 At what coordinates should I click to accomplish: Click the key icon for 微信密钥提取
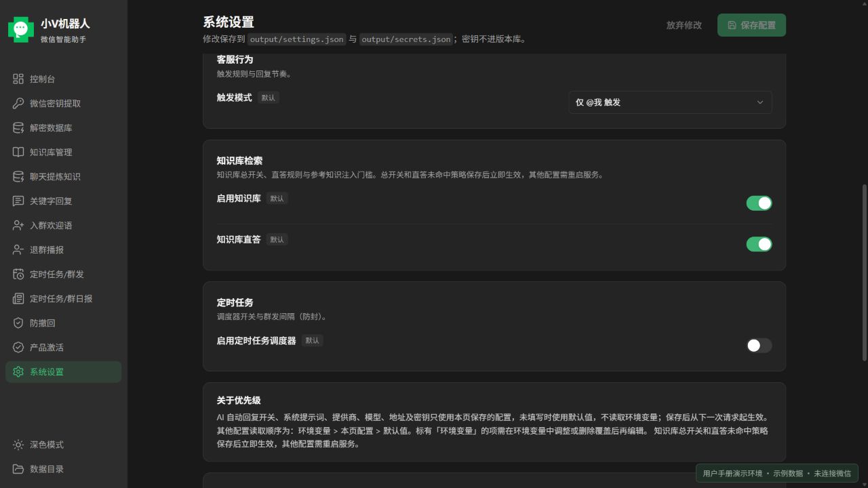tap(18, 104)
